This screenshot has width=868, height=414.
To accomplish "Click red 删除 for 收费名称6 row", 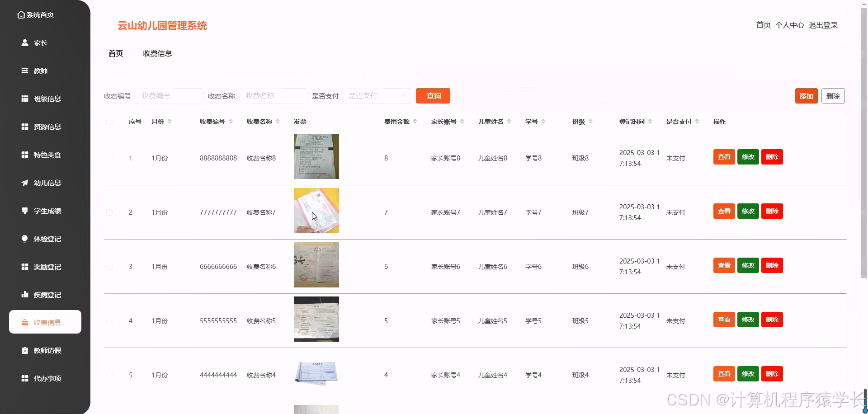I will tap(772, 265).
